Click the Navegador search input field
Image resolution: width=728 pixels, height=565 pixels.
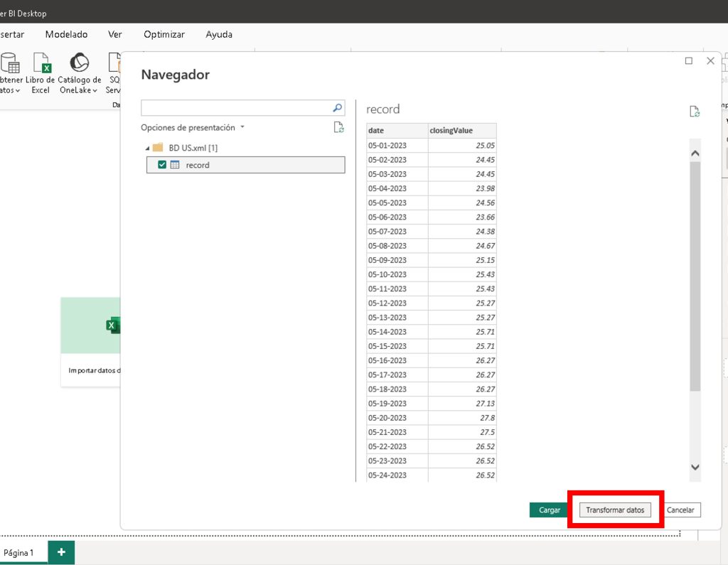pyautogui.click(x=236, y=108)
